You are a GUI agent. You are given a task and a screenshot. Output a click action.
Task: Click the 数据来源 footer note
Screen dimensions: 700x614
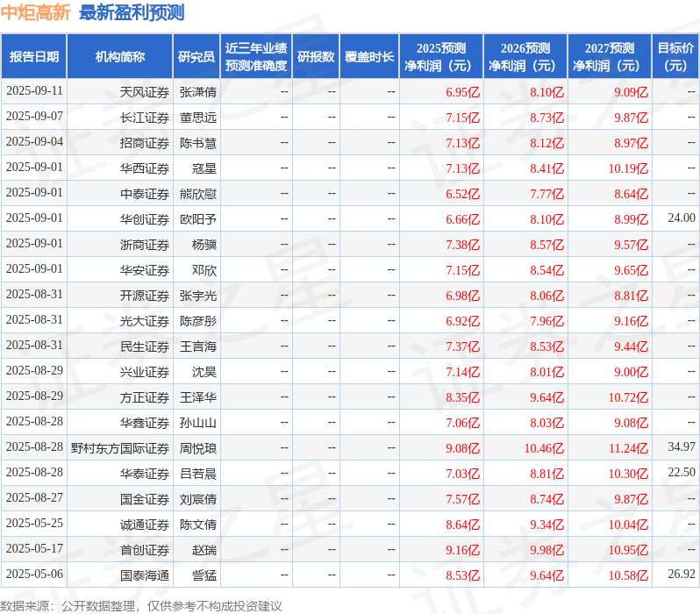(141, 606)
